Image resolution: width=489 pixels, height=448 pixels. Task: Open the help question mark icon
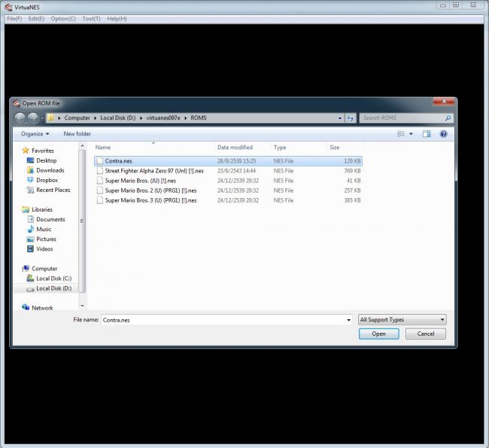pyautogui.click(x=443, y=134)
